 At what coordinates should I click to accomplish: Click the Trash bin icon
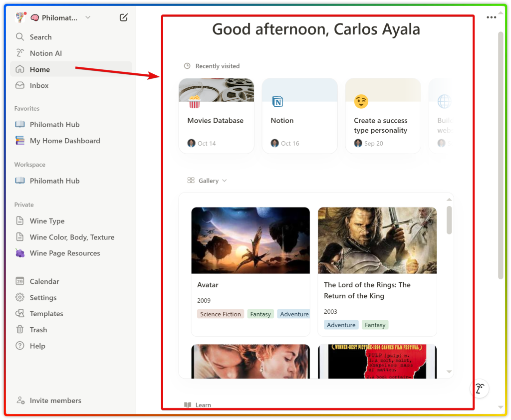(20, 330)
